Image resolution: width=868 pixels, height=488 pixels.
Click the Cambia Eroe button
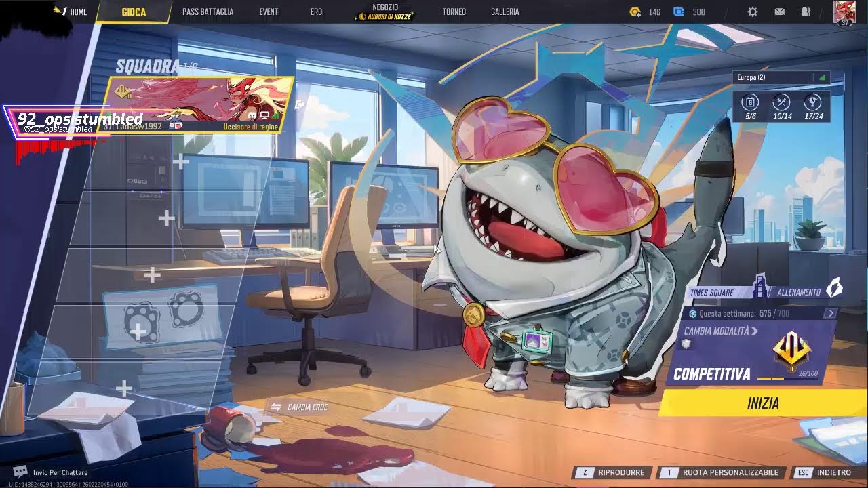299,407
